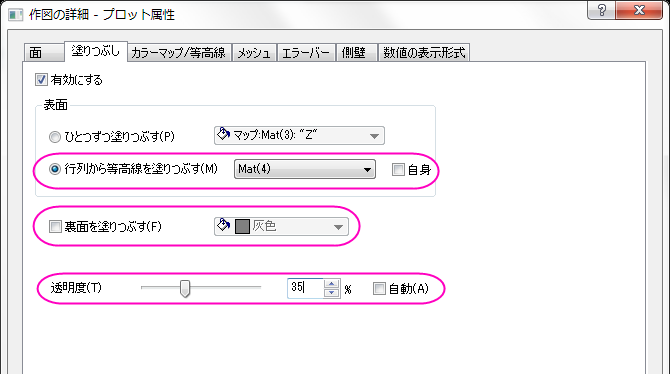The height and width of the screenshot is (374, 670).
Task: Toggle the 自動(A) transparency checkbox
Action: [379, 289]
